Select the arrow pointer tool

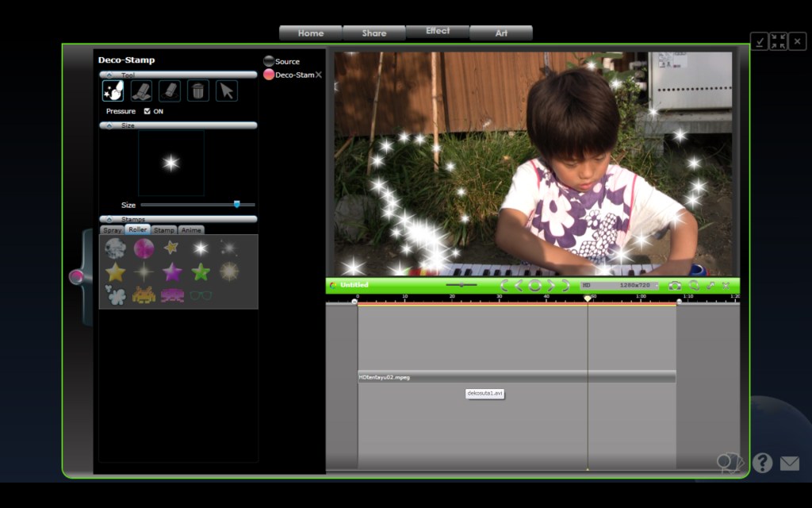click(x=226, y=90)
